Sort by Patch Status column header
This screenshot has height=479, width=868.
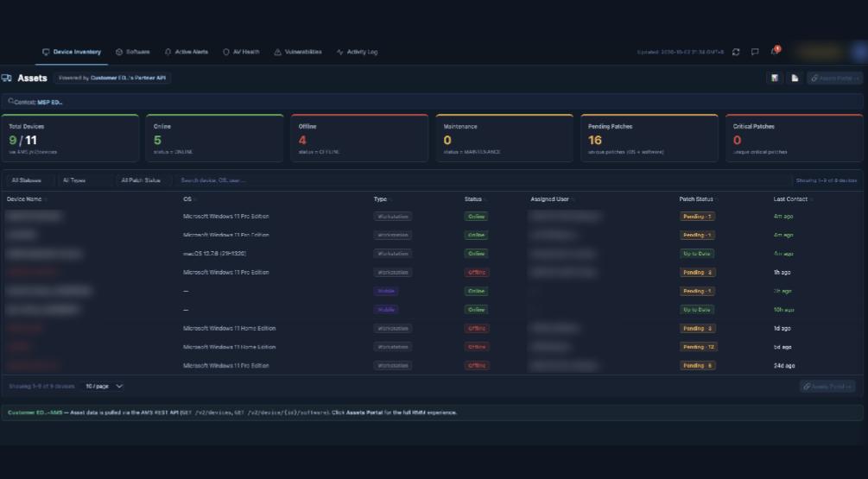pyautogui.click(x=697, y=199)
